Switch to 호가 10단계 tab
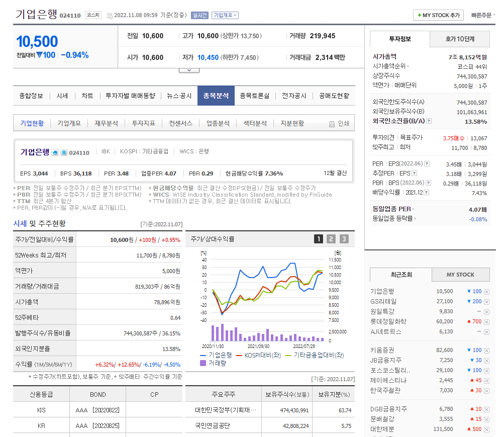Image resolution: width=504 pixels, height=437 pixels. click(460, 39)
